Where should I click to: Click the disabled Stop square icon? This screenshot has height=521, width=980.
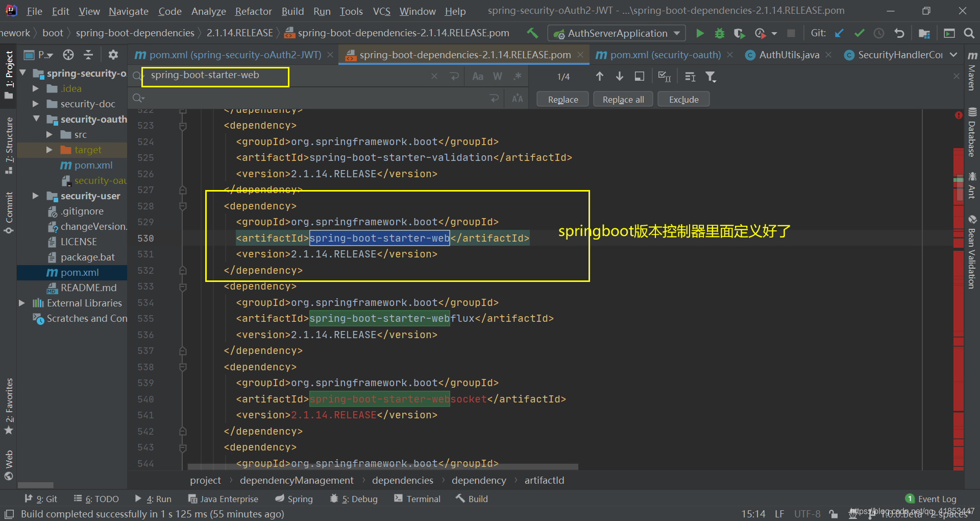(x=791, y=33)
